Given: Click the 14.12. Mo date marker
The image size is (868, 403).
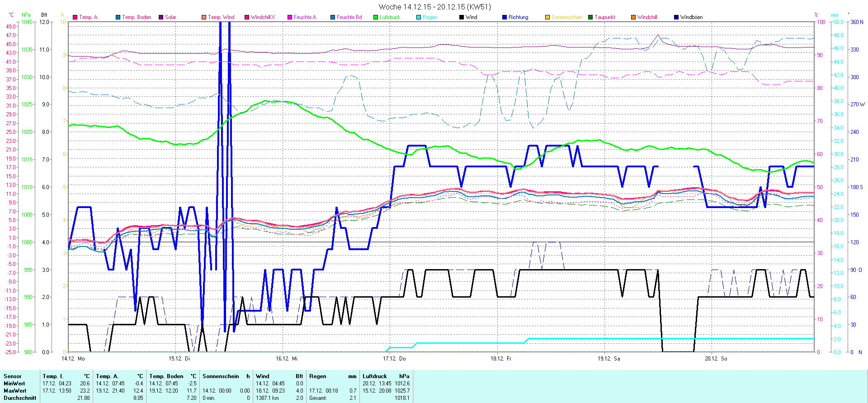Looking at the screenshot, I should pos(73,359).
